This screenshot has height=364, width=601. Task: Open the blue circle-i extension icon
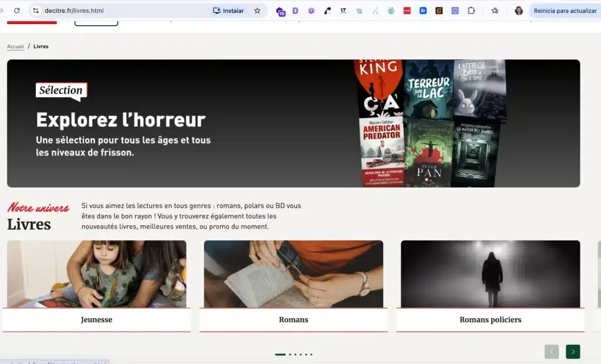455,11
